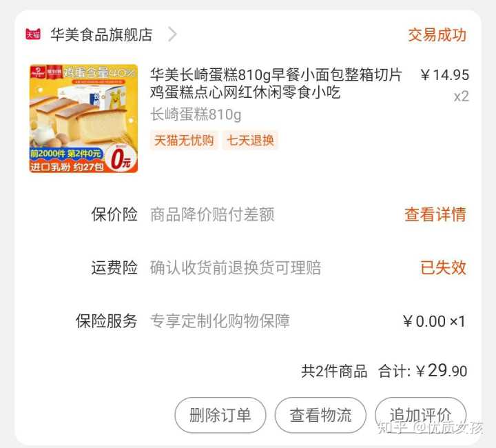Open the 长崎蛋糕 product thumbnail image
Image resolution: width=496 pixels, height=448 pixels.
pyautogui.click(x=83, y=119)
